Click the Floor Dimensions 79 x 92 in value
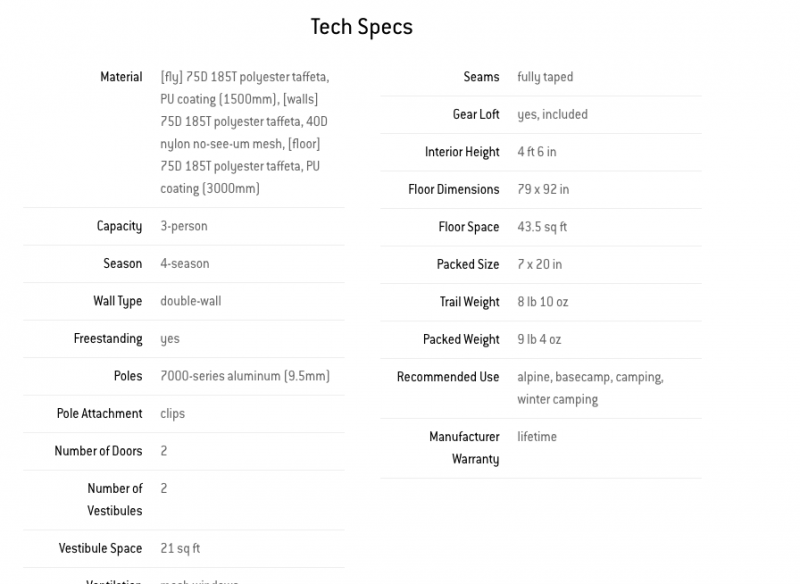 coord(543,190)
